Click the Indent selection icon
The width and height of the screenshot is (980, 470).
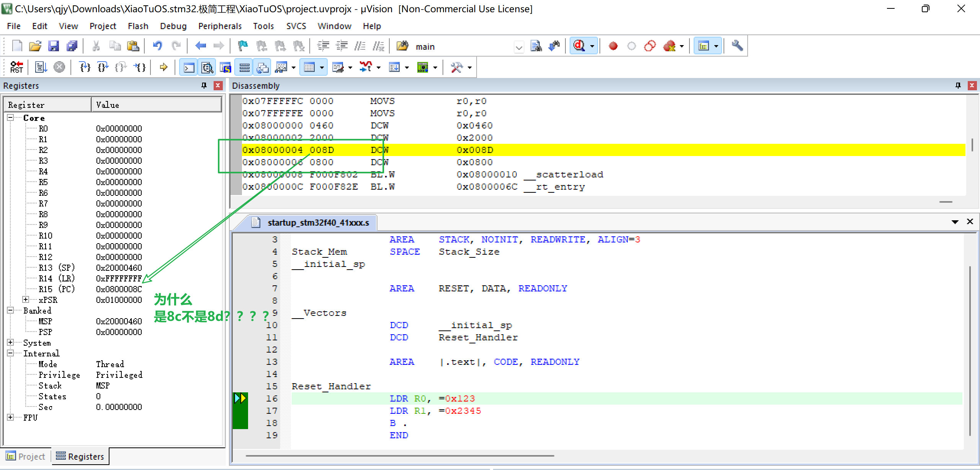pyautogui.click(x=323, y=46)
